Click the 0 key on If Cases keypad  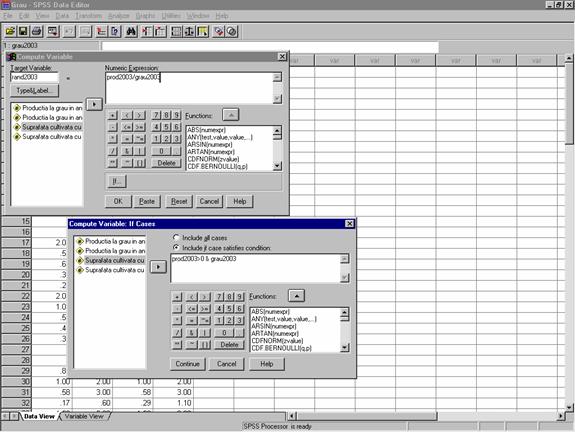tap(224, 333)
